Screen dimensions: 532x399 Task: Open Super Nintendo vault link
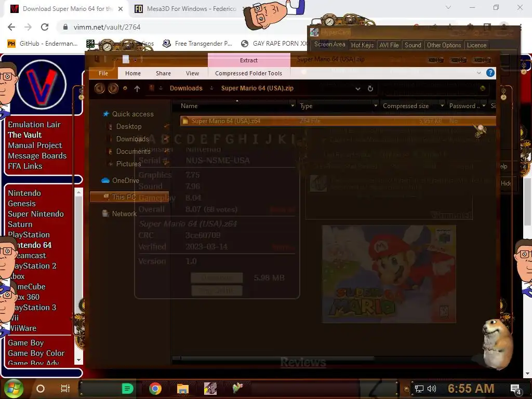(x=36, y=214)
